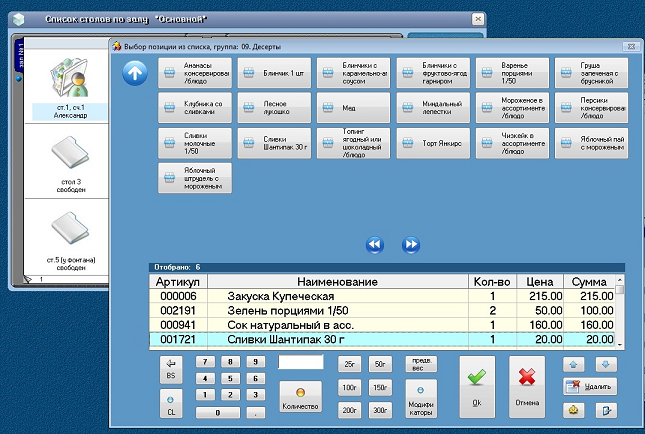Confirm selection with the green Ok button
Screen dimensions: 645x434
point(477,387)
